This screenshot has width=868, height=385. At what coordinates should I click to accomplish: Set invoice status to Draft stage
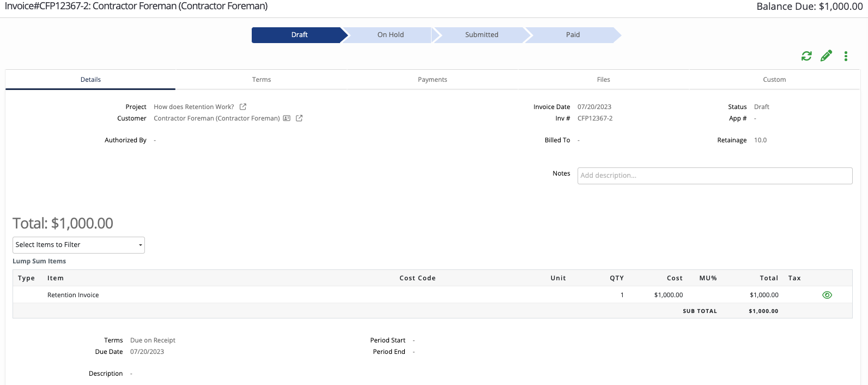(x=299, y=35)
